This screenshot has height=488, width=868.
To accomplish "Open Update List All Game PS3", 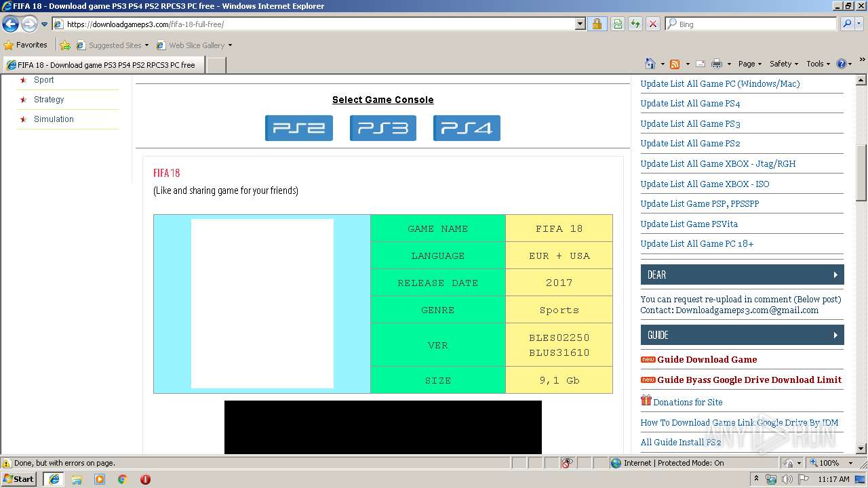I will [690, 124].
